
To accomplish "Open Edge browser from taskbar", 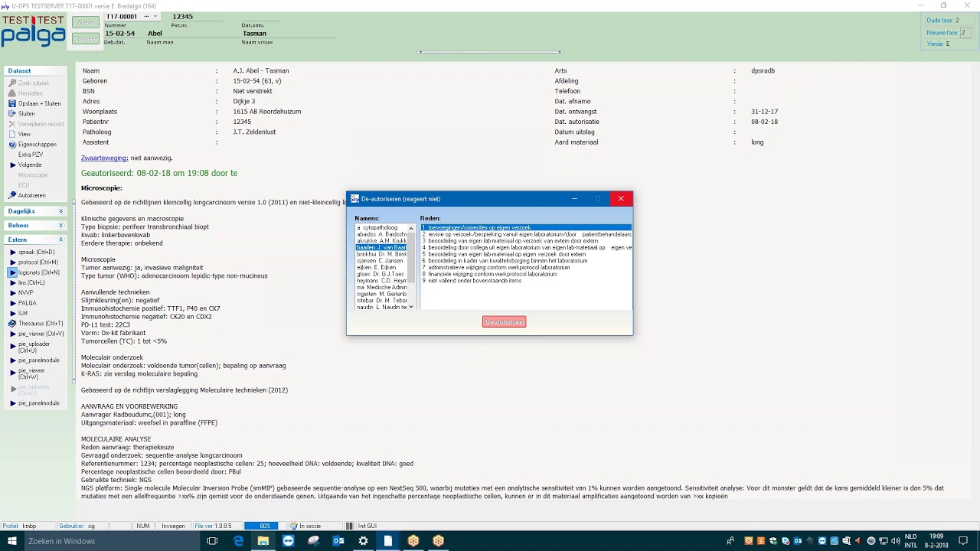I will [x=238, y=541].
